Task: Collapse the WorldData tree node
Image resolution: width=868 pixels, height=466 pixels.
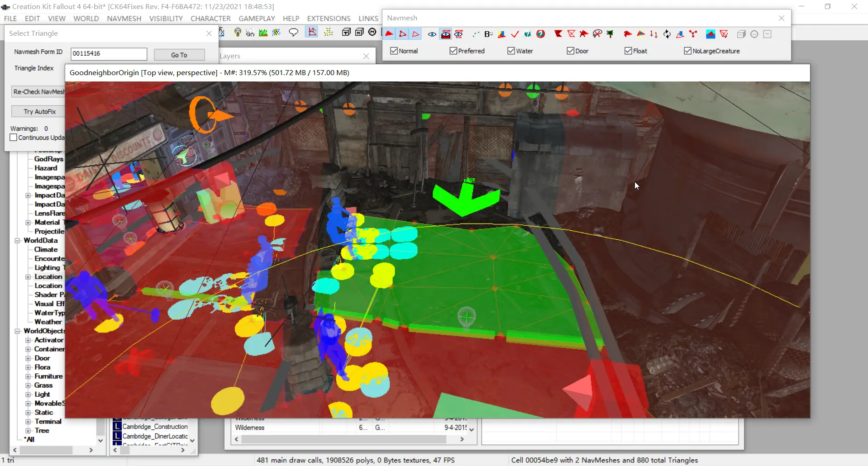Action: tap(18, 241)
